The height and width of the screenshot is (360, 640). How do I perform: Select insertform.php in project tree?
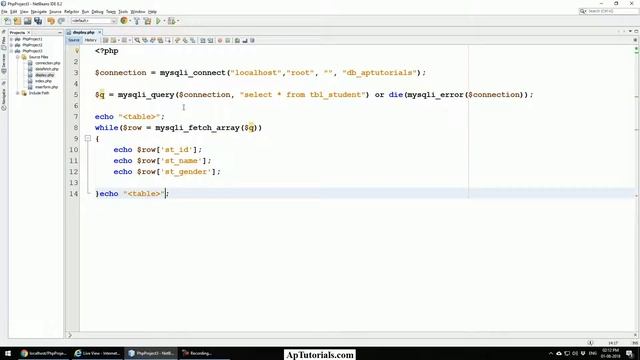[46, 87]
